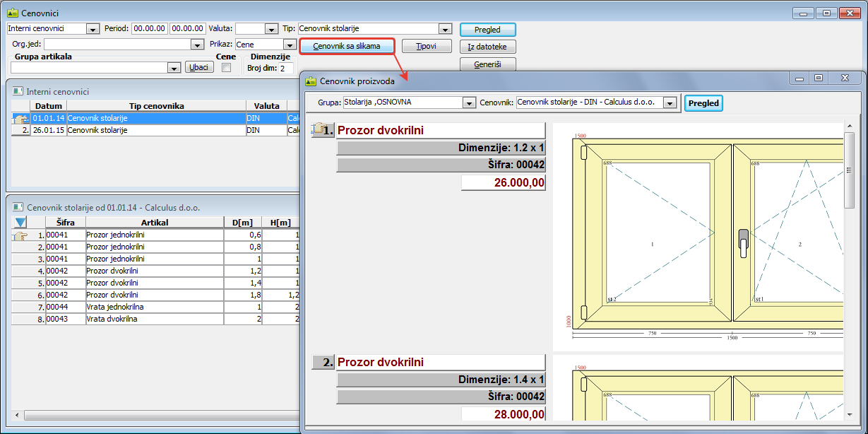868x434 pixels.
Task: Sort by the Artikal column header
Action: coord(154,223)
